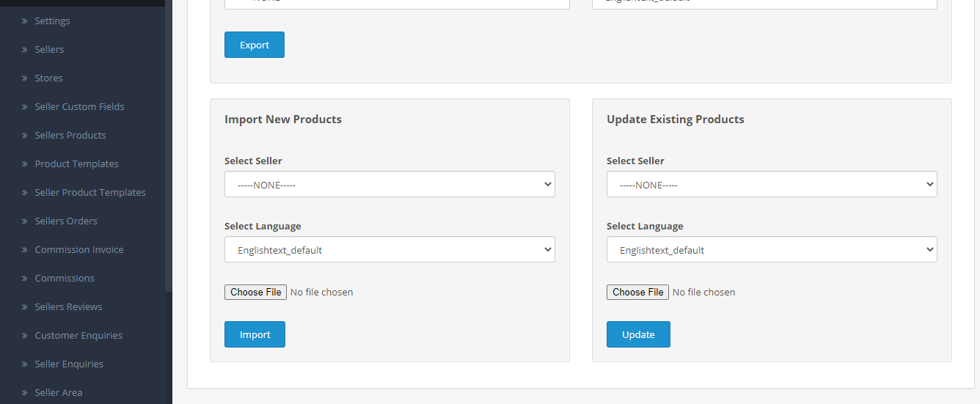Open Select Language dropdown in Import New Products

click(x=390, y=249)
